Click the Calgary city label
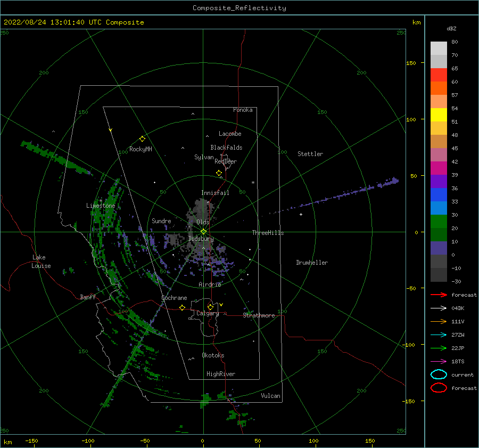Viewport: 479px width, 448px height. coord(208,313)
